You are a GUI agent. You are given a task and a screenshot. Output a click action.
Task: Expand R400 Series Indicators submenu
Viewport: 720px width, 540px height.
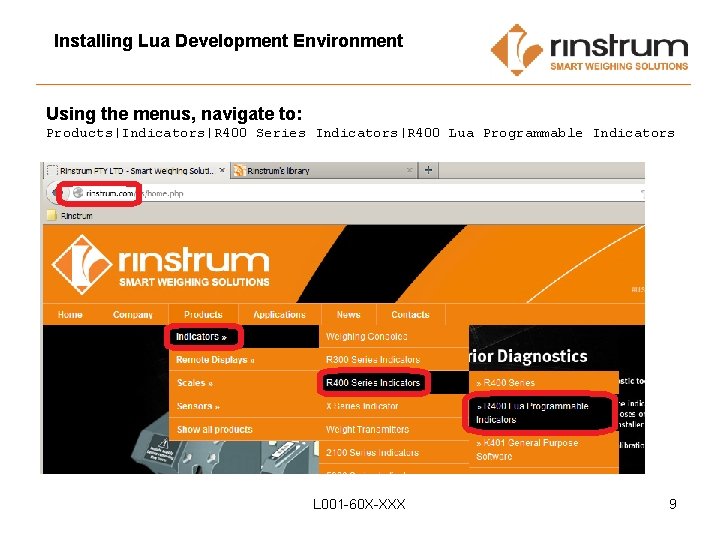click(394, 382)
